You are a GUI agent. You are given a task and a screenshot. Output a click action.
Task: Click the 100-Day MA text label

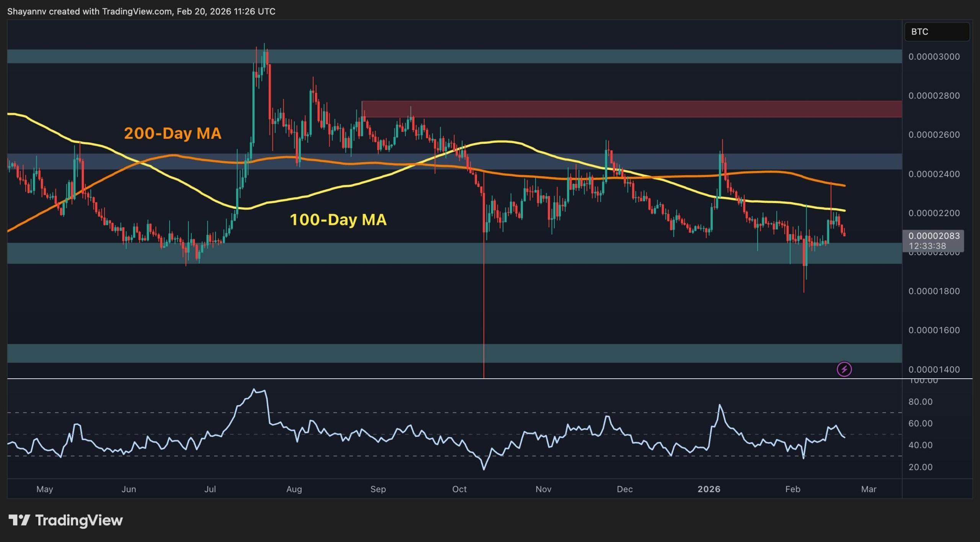click(338, 220)
